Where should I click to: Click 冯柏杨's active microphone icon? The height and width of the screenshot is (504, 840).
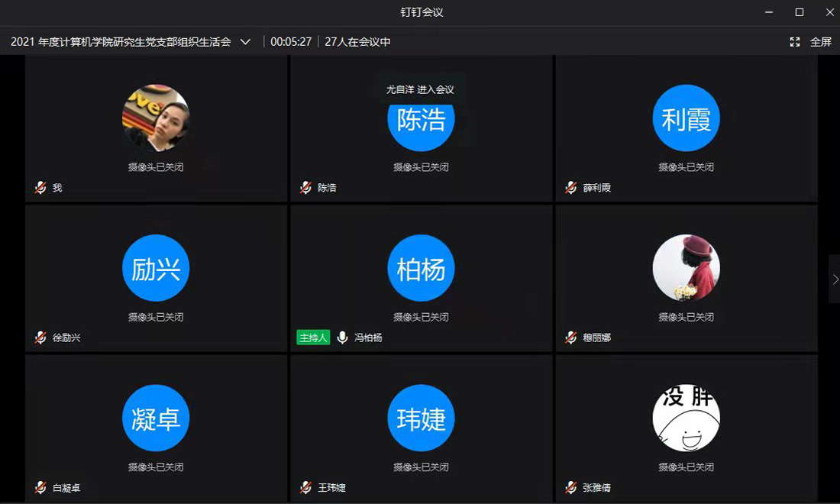pyautogui.click(x=342, y=338)
